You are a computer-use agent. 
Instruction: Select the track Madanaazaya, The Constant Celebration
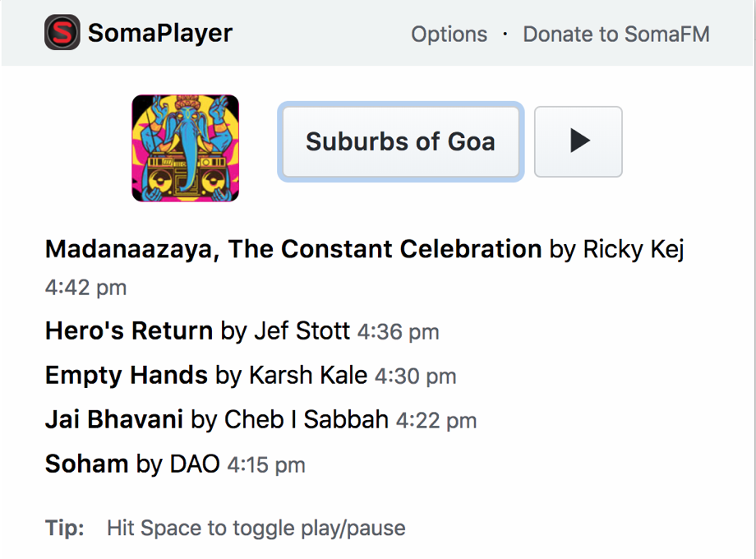click(293, 249)
